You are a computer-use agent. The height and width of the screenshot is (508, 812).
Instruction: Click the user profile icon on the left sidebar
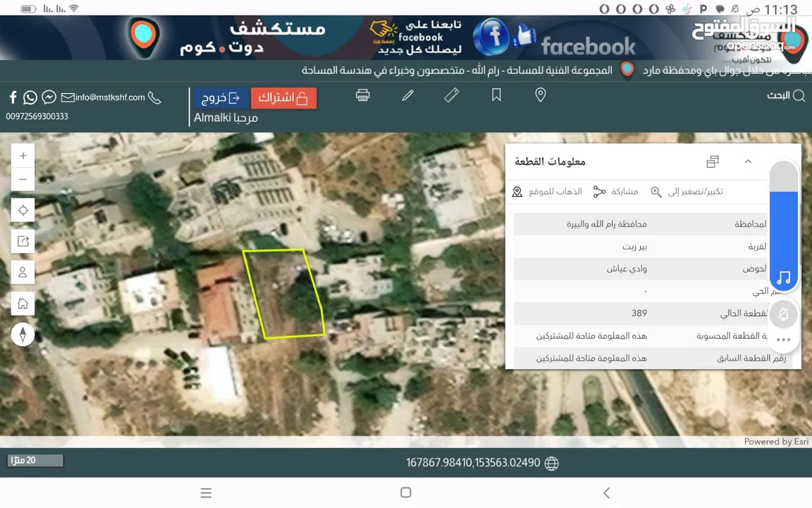pos(23,272)
